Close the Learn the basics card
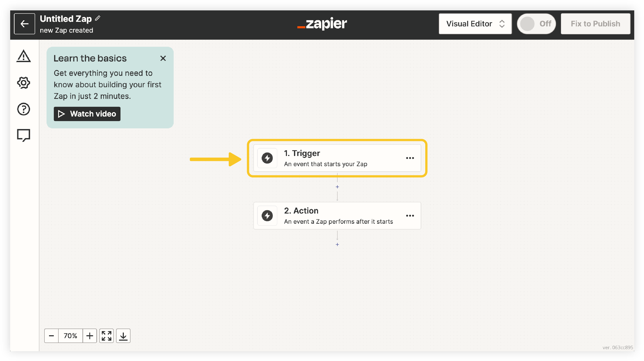This screenshot has height=361, width=644. 163,58
